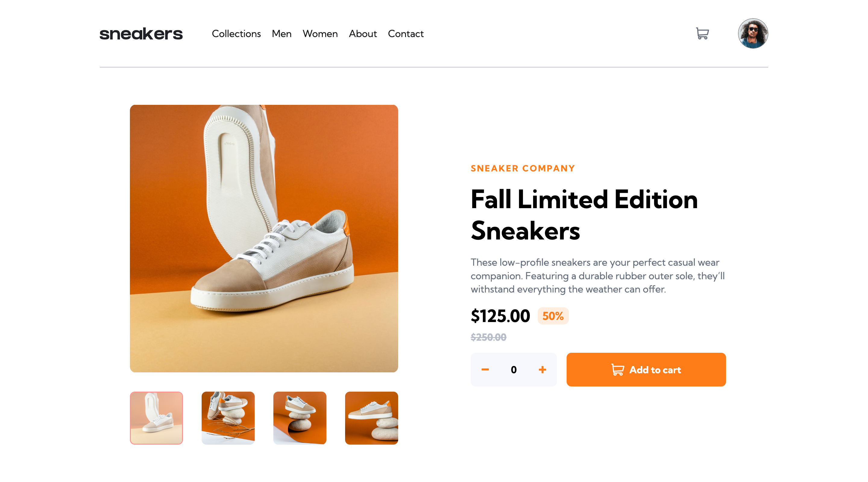Screen dimensions: 868x482
Task: Open the Collections menu item
Action: (236, 34)
